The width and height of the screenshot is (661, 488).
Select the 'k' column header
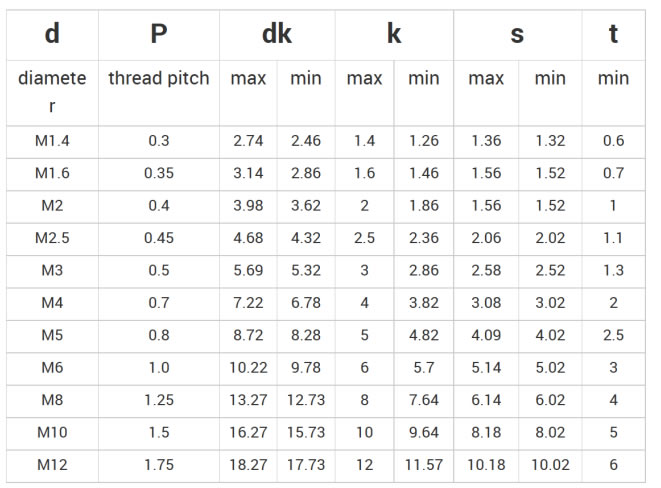point(394,34)
